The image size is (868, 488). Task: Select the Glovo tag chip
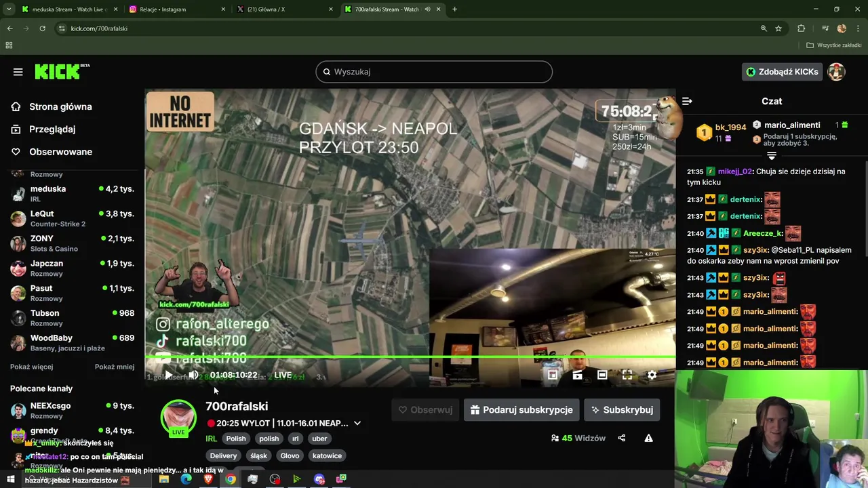290,455
